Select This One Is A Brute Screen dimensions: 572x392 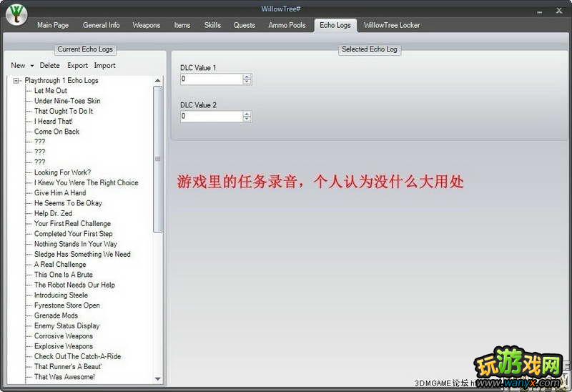click(64, 275)
